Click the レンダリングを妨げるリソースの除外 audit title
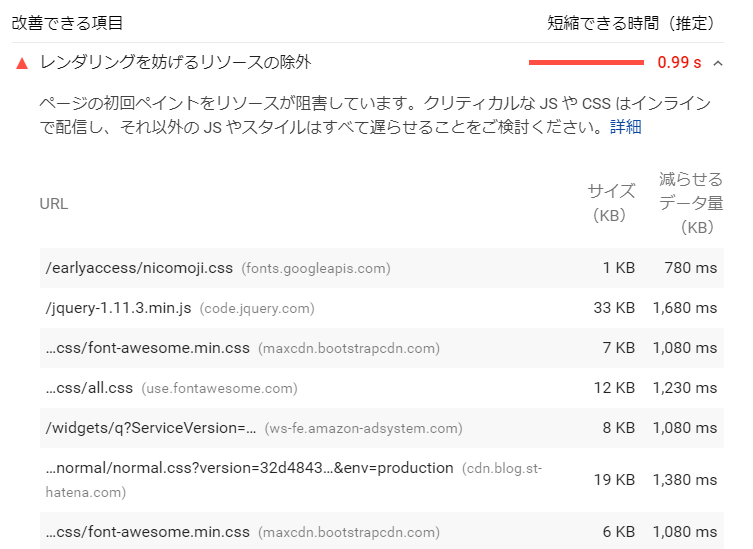The height and width of the screenshot is (549, 753). coord(176,62)
